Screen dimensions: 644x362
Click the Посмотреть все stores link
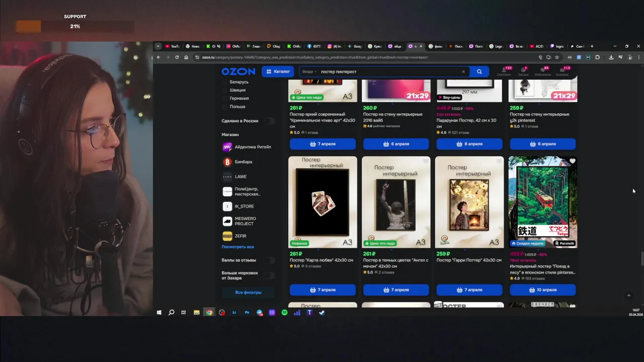237,247
